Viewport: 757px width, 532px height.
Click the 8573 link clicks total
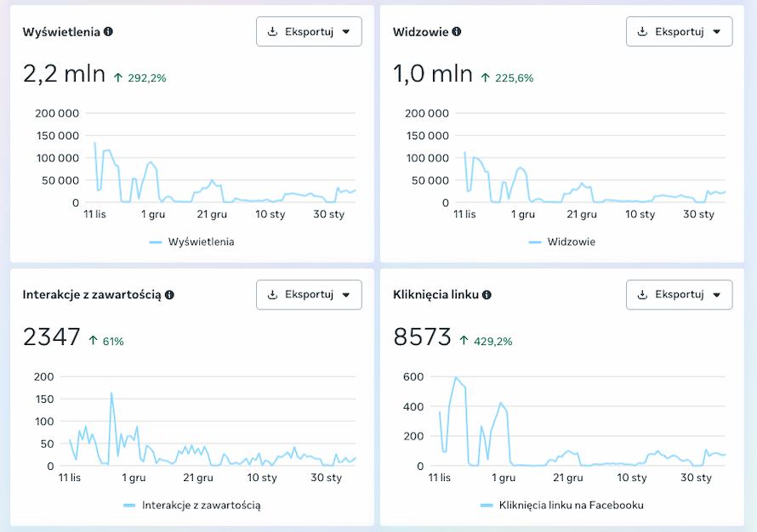pyautogui.click(x=422, y=337)
